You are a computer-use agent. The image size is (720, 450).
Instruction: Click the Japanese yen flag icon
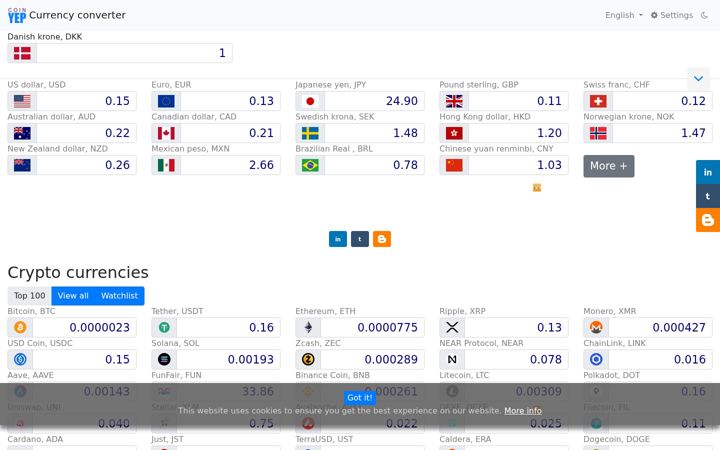pos(310,101)
